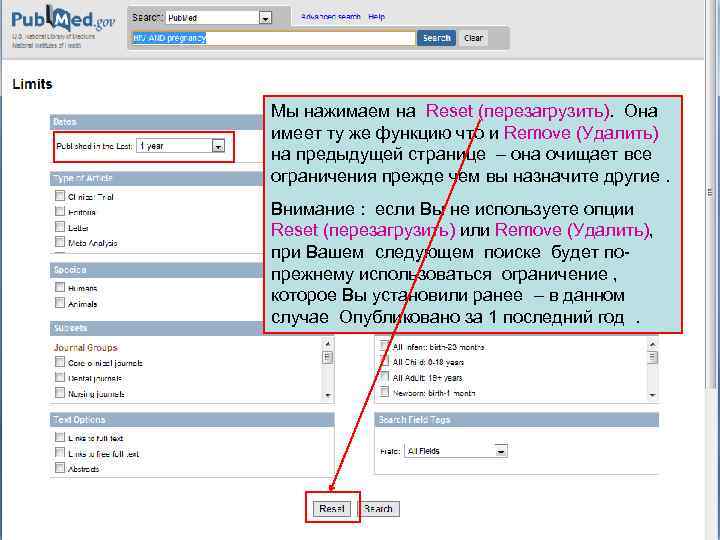
Task: Click down arrow of the Subsets list scrollbar
Action: pos(327,395)
